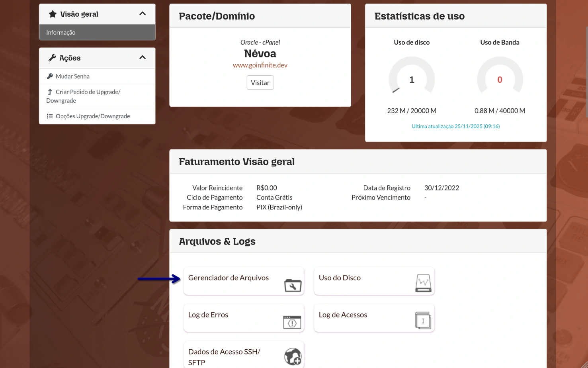Click the list icon beside Opções Upgrade/Downgrade

[x=50, y=116]
